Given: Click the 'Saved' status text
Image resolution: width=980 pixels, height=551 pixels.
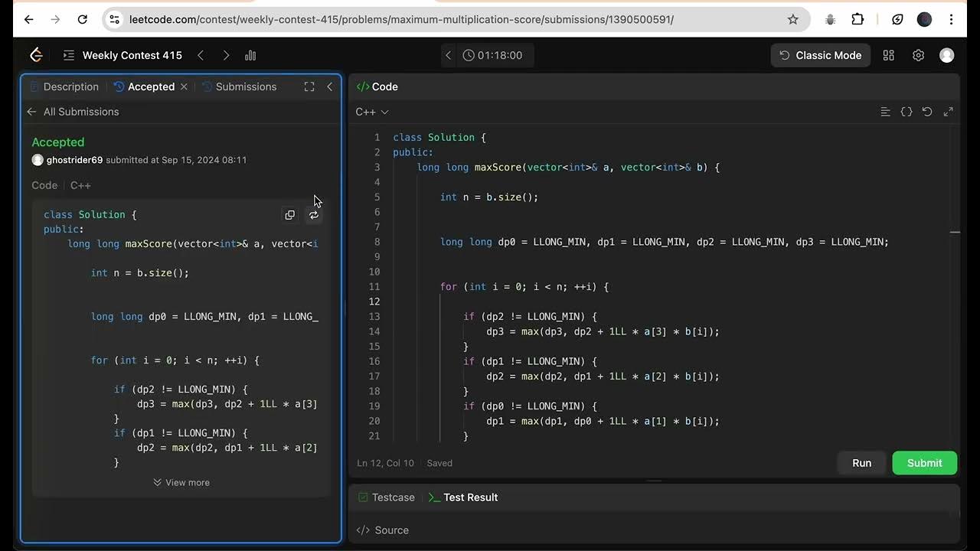Looking at the screenshot, I should click(x=439, y=463).
